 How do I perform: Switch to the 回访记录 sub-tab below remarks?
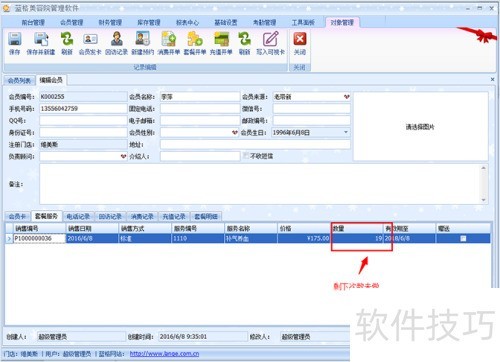coord(110,216)
